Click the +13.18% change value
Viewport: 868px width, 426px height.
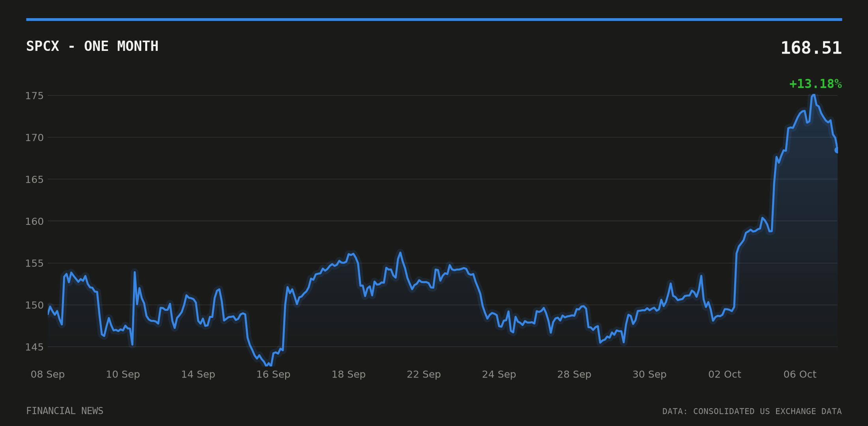click(816, 84)
